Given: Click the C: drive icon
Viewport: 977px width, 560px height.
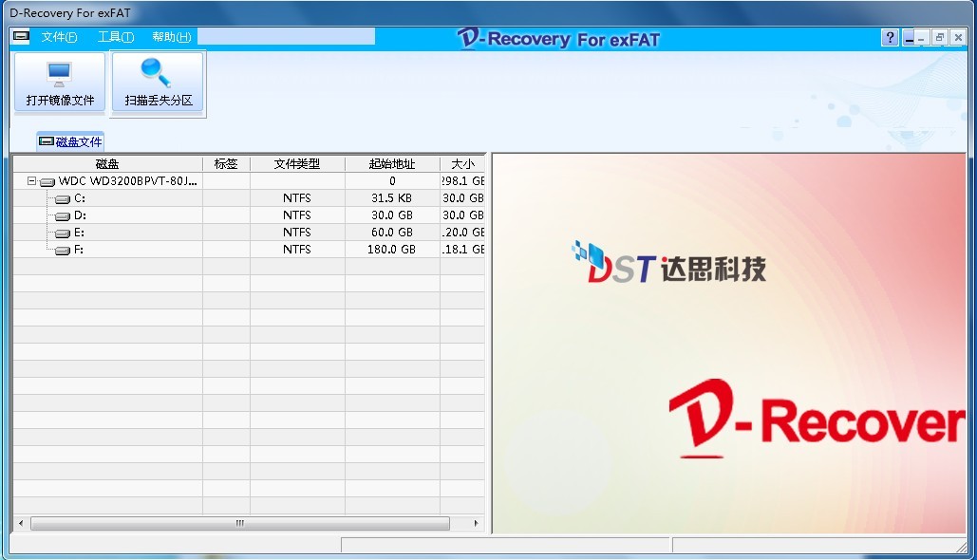Looking at the screenshot, I should [63, 198].
